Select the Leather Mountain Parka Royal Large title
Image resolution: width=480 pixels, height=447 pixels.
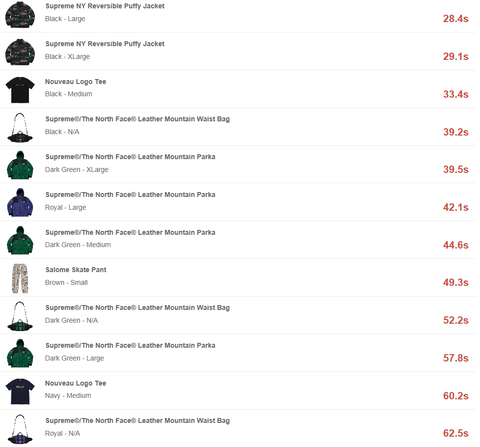(130, 195)
